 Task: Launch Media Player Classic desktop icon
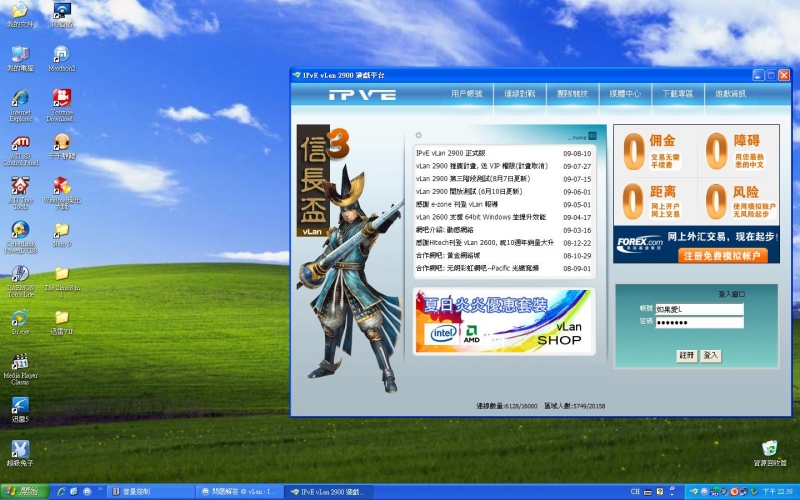(x=20, y=369)
